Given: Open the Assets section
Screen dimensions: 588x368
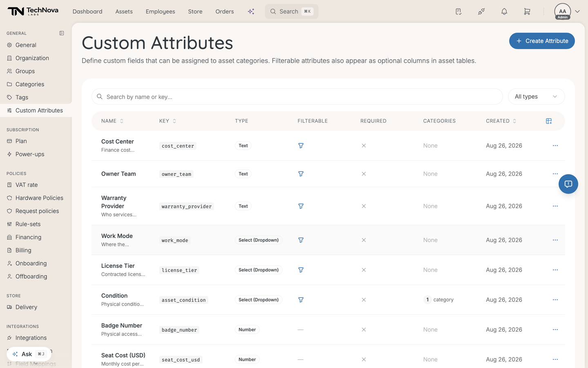Looking at the screenshot, I should (124, 11).
